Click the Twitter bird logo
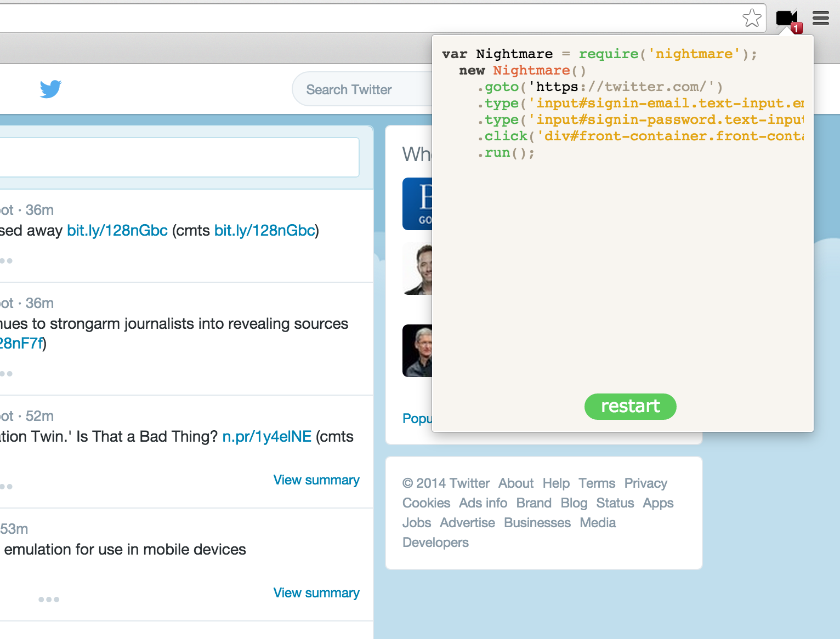This screenshot has height=639, width=840. click(50, 89)
